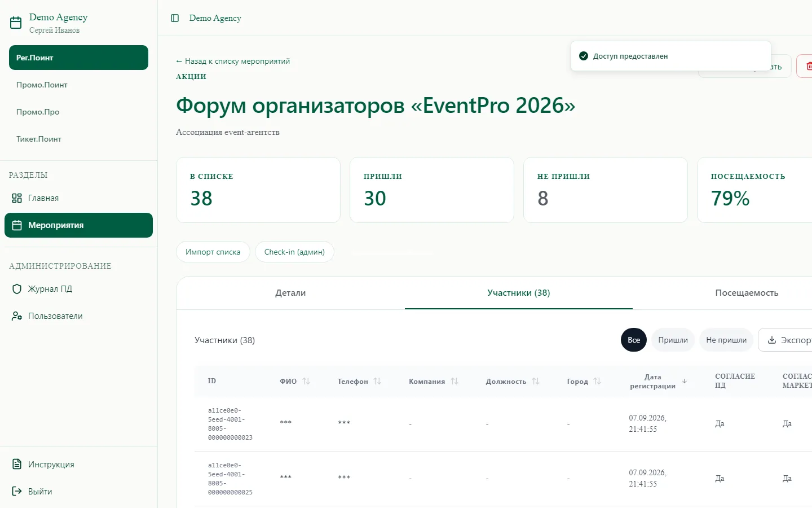Open the Тикет.Поинт module
812x508 pixels.
78,139
